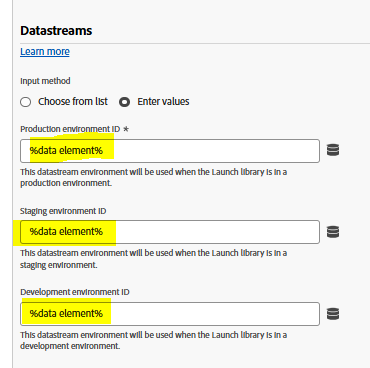
Task: Click the required asterisk beside Production environment ID
Action: tap(126, 129)
